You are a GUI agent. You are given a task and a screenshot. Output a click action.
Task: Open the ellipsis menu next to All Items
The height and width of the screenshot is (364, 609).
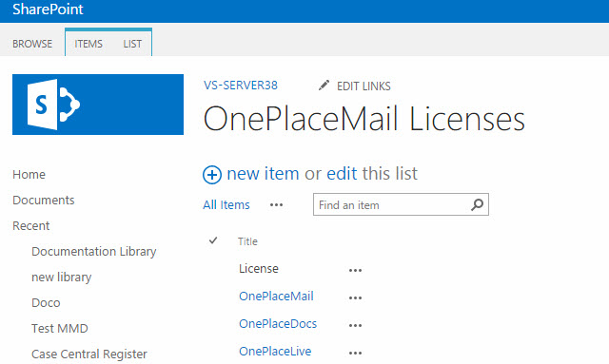point(276,205)
